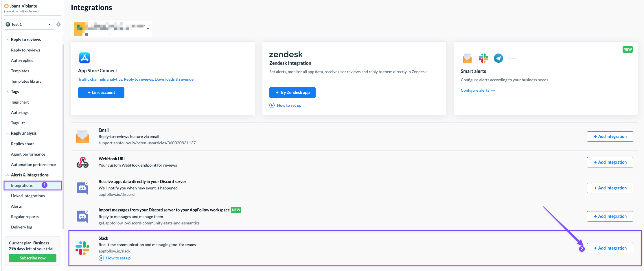Click Discord icon for importing messages
Screen dimensions: 644x271
(x=82, y=216)
